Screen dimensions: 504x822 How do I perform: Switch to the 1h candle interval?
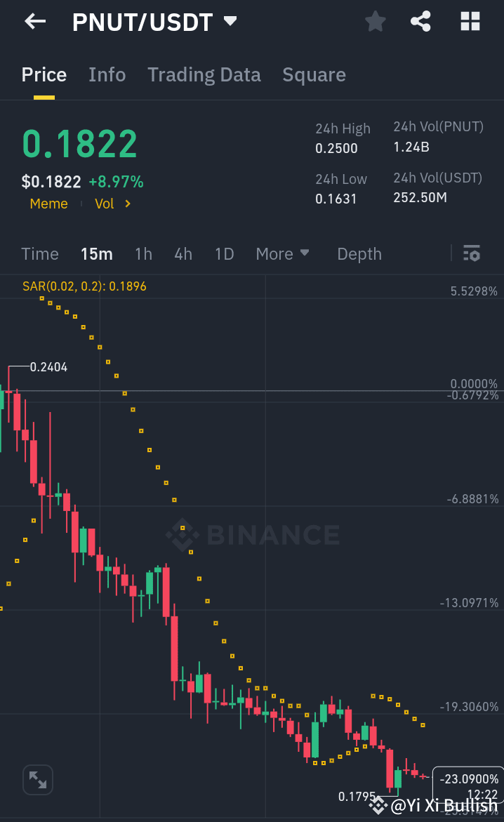click(x=143, y=253)
